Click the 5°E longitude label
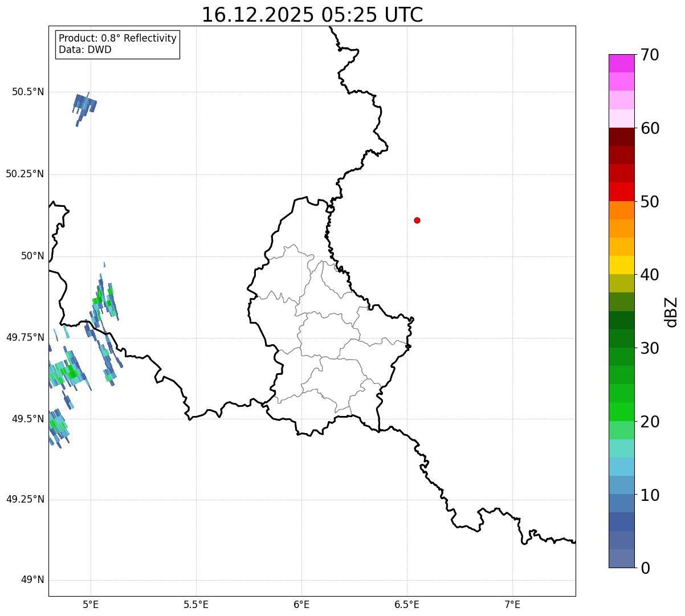The image size is (685, 616). click(x=91, y=605)
